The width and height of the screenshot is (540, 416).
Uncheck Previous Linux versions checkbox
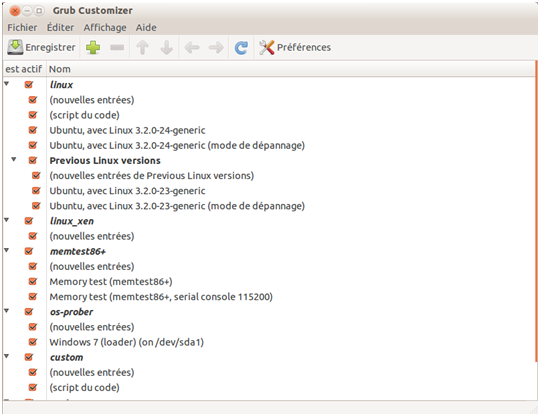tap(33, 160)
